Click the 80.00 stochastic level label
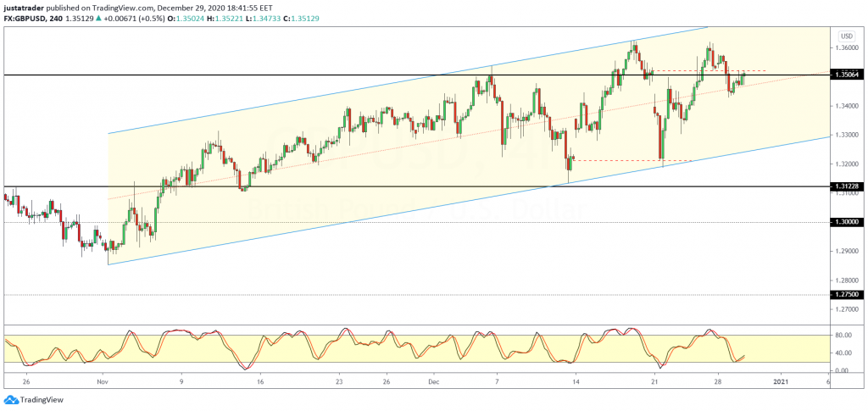868x411 pixels. pos(844,336)
